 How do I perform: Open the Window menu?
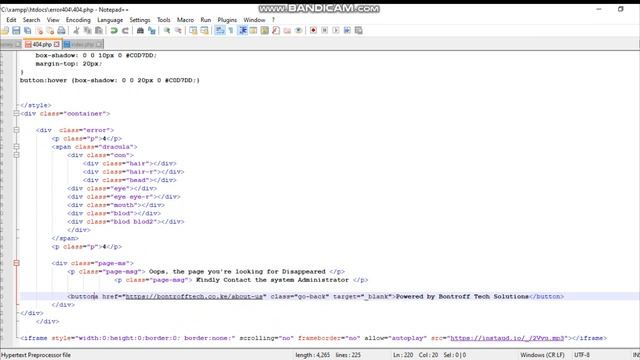254,20
